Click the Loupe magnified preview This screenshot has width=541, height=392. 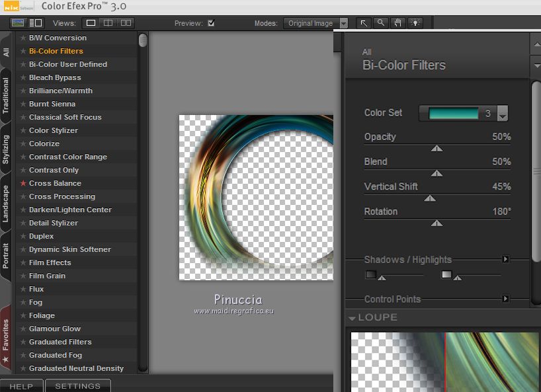pyautogui.click(x=444, y=362)
